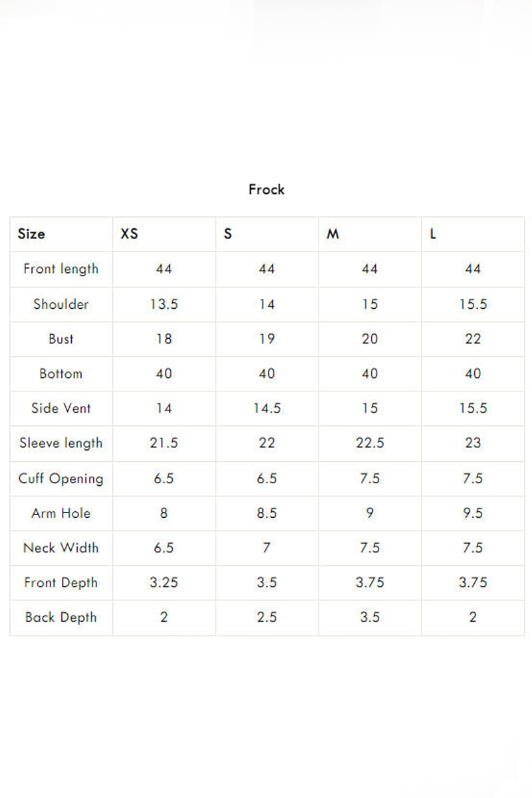The height and width of the screenshot is (798, 532).
Task: Select the 13.5 Shoulder value for XS
Action: 164,304
